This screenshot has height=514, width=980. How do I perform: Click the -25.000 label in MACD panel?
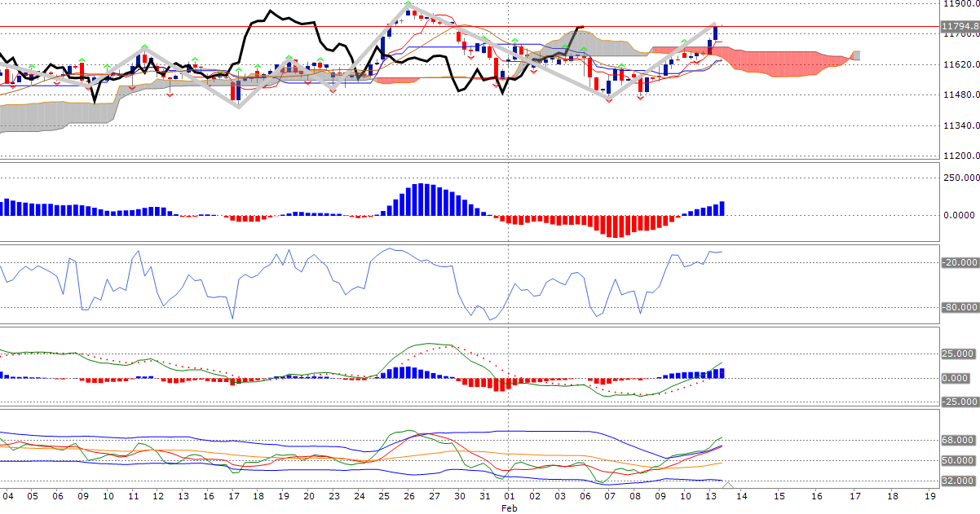point(959,402)
